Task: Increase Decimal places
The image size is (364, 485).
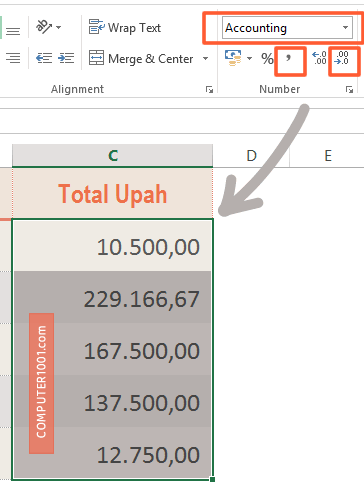Action: pos(319,58)
